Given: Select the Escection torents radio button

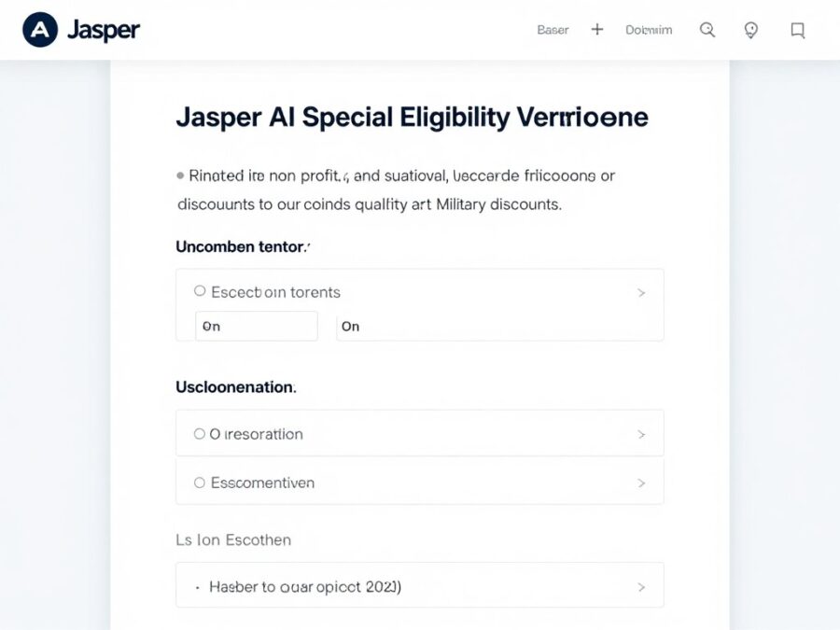Looking at the screenshot, I should [x=199, y=290].
